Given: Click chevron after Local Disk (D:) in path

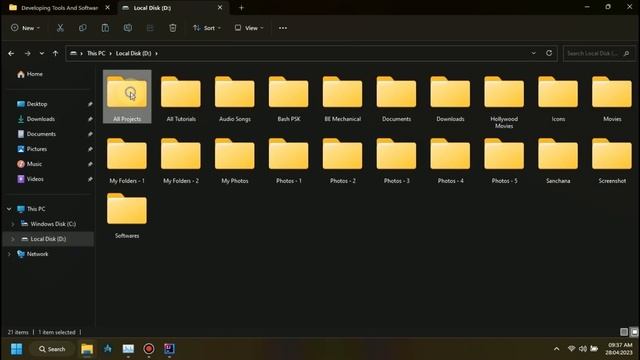Looking at the screenshot, I should (156, 53).
